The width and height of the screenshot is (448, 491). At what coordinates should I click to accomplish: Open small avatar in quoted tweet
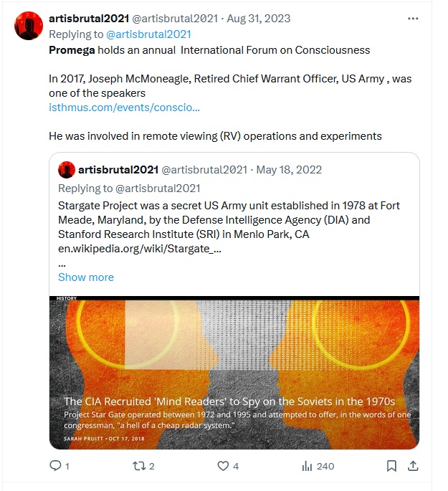pos(67,170)
